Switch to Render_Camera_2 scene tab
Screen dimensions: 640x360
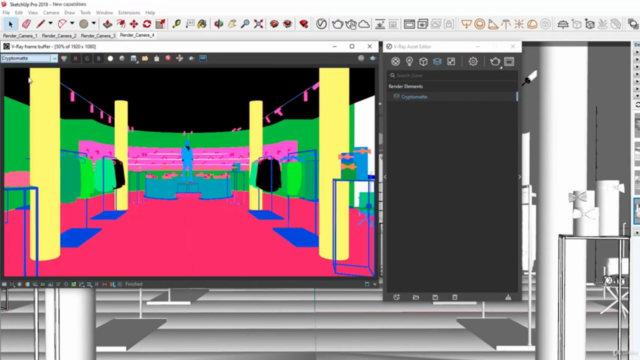click(x=59, y=36)
